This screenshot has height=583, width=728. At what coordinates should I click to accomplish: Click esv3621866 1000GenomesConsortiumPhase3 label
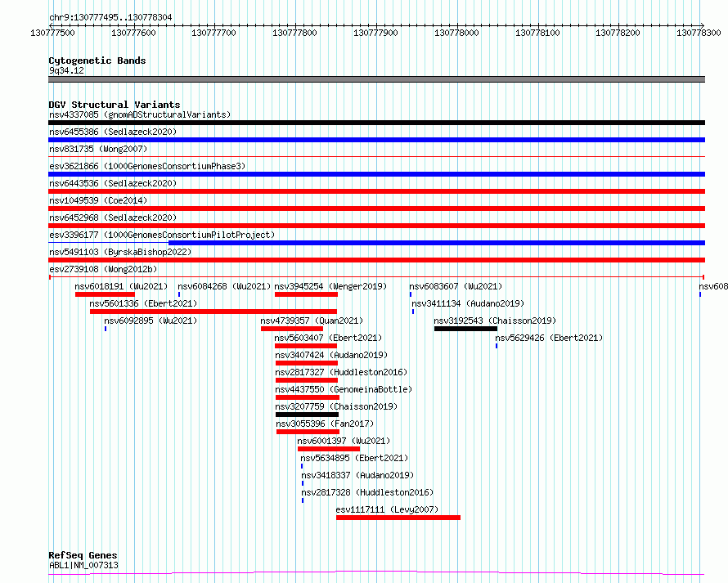pos(147,166)
